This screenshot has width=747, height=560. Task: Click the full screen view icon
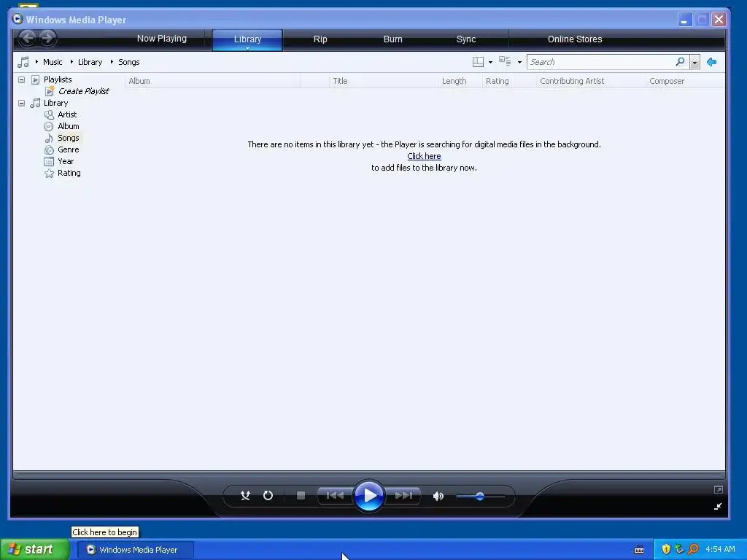coord(719,489)
